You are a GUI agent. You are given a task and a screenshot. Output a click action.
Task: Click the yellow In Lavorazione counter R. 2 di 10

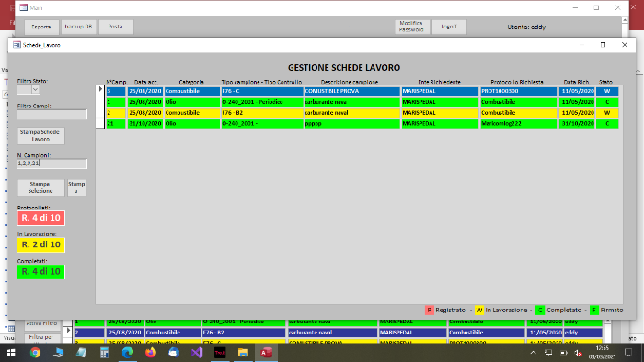(40, 244)
